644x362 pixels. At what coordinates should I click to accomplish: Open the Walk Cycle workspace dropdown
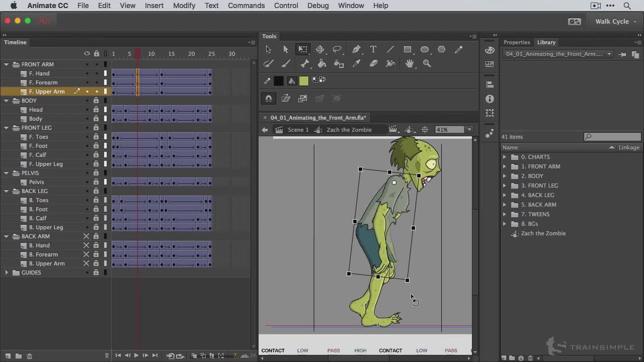[x=616, y=22]
